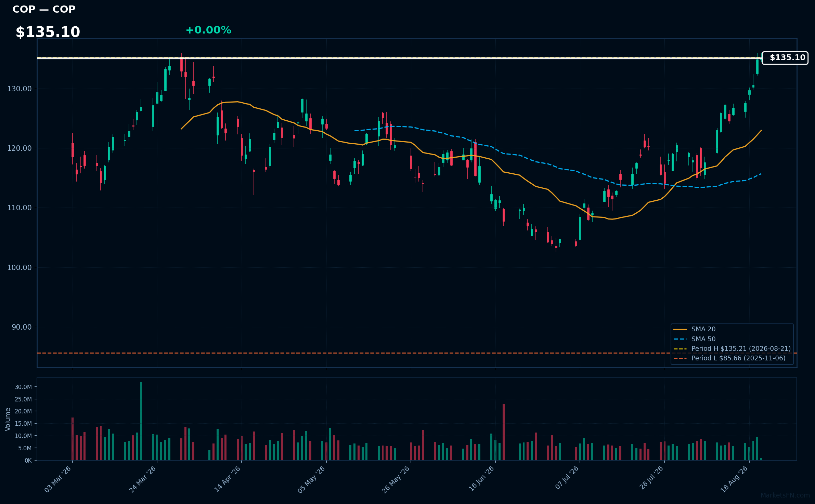
Task: Click the chart title "COP — COP"
Action: point(44,9)
